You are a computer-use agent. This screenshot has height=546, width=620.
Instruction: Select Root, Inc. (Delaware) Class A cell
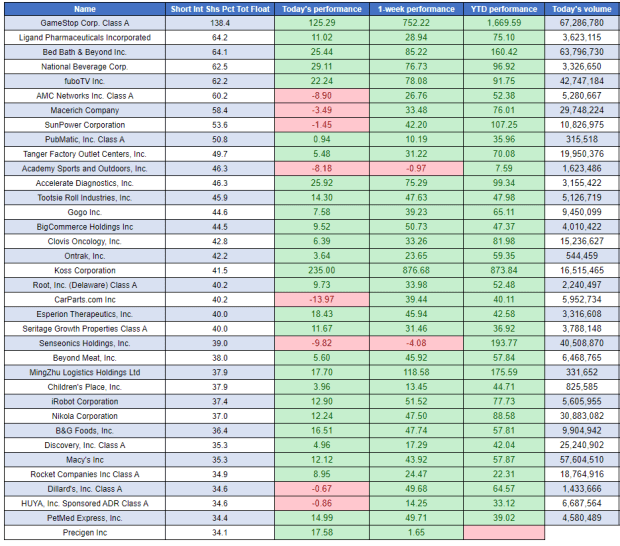coord(85,285)
